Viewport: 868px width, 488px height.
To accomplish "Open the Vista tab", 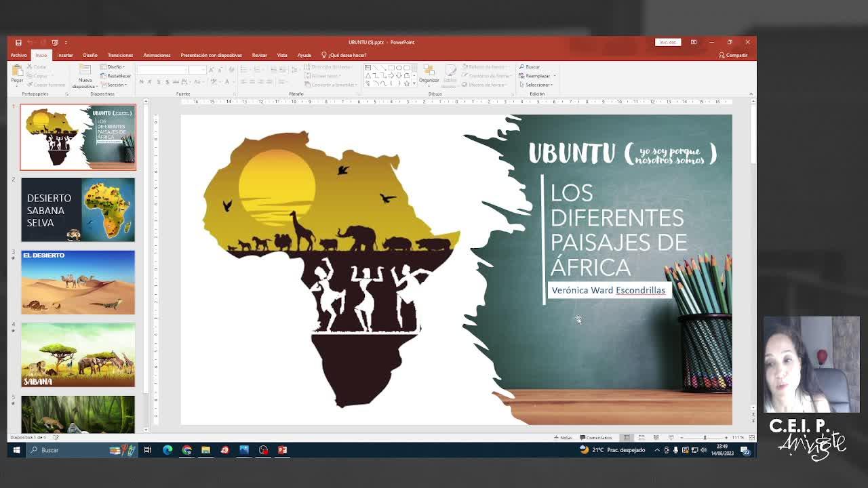I will point(282,55).
